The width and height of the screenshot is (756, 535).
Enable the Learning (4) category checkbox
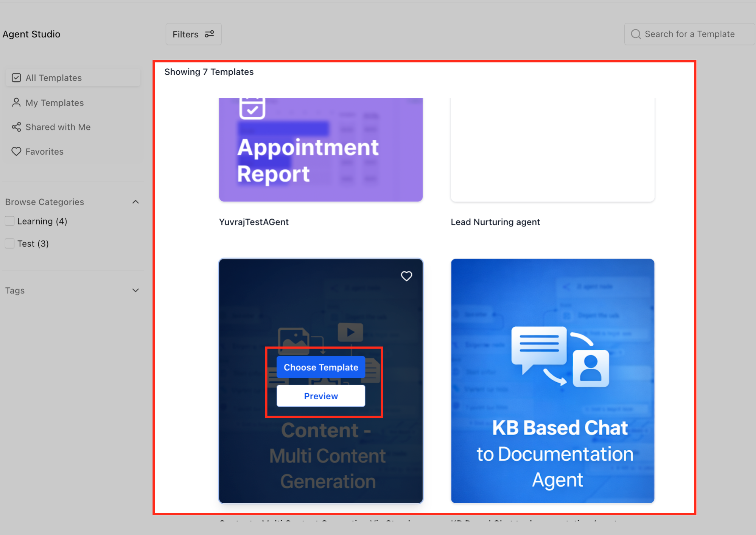[x=10, y=221]
